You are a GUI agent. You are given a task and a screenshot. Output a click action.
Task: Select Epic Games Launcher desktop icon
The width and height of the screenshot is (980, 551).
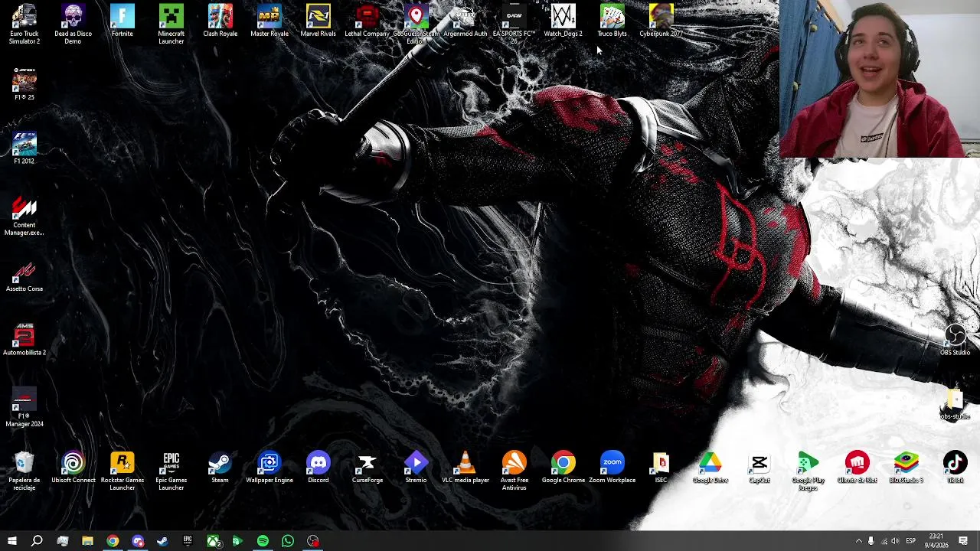(x=171, y=471)
